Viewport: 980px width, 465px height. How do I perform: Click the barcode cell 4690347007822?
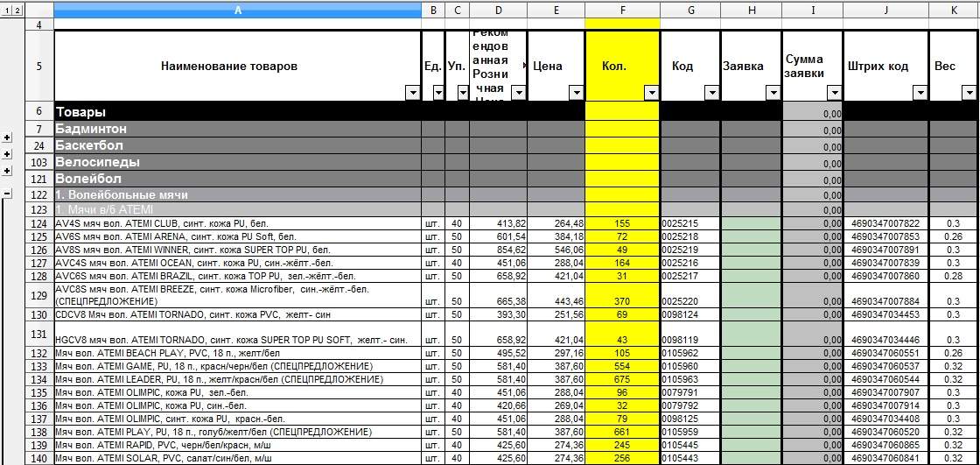coord(886,223)
